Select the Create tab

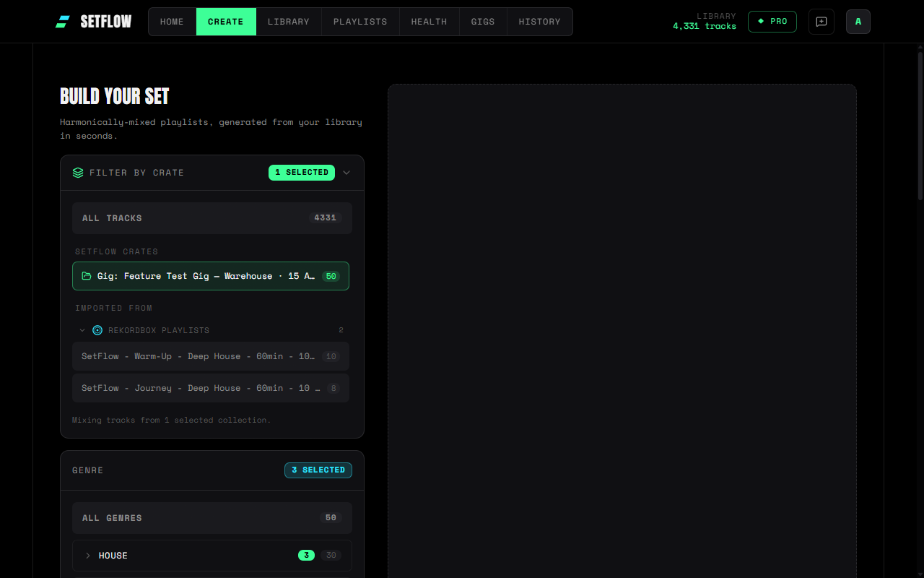pyautogui.click(x=226, y=22)
